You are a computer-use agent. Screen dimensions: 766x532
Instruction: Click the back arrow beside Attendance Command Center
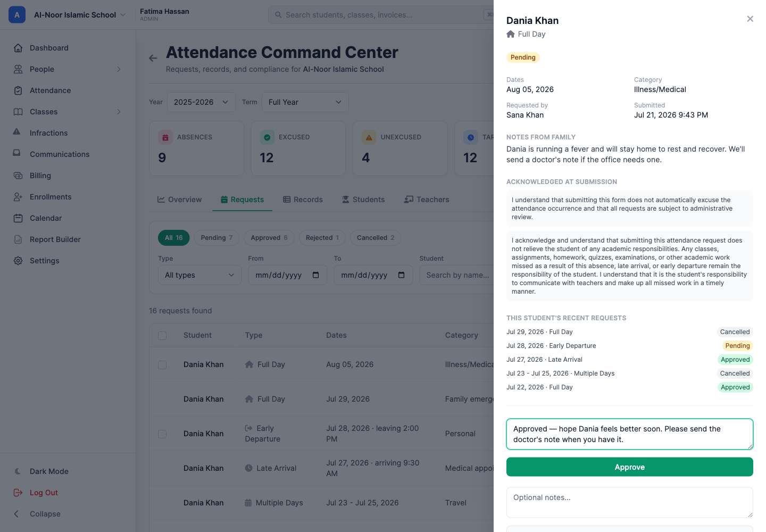click(153, 58)
